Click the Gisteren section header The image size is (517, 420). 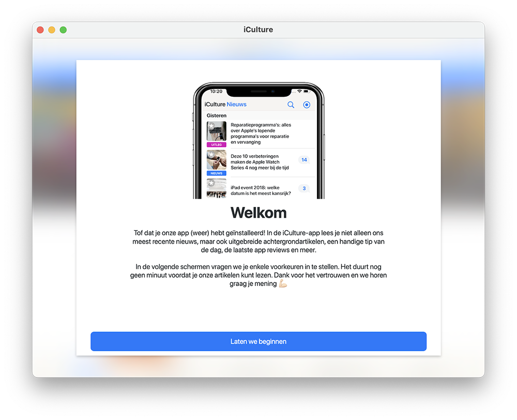coord(216,115)
